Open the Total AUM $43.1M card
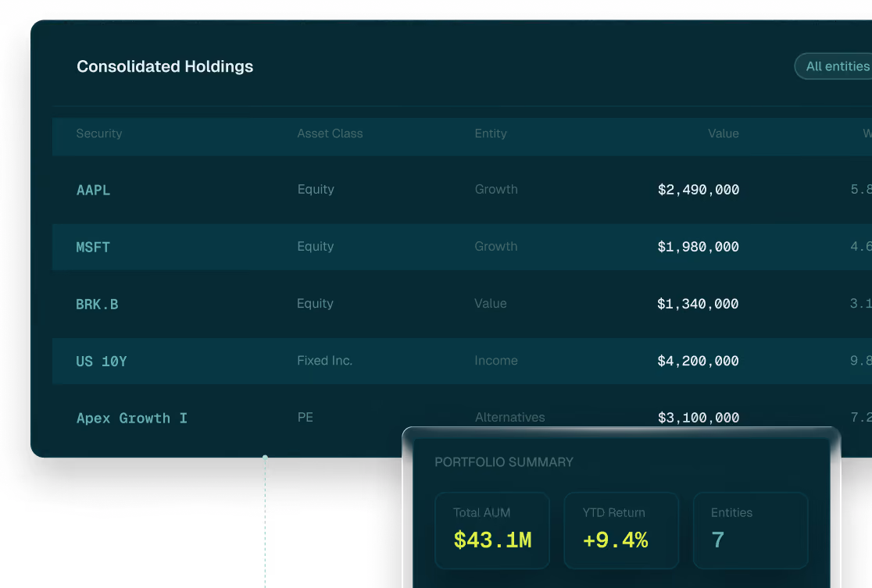 [x=492, y=531]
